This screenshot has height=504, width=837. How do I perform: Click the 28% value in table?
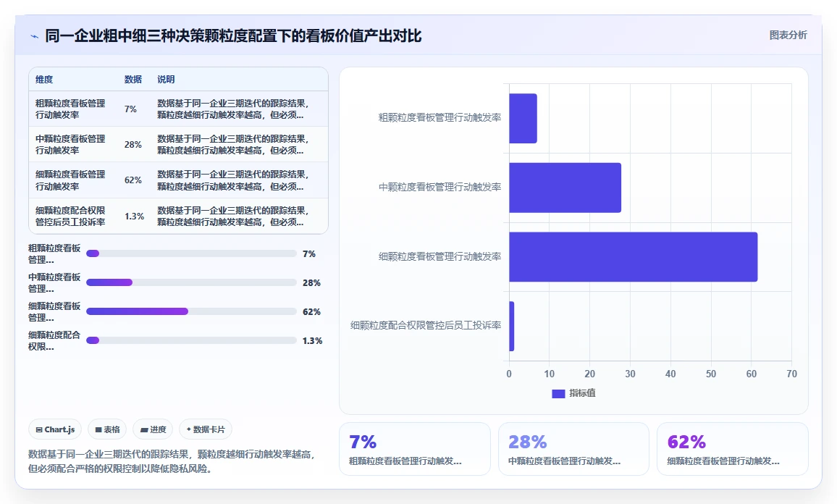(x=133, y=145)
